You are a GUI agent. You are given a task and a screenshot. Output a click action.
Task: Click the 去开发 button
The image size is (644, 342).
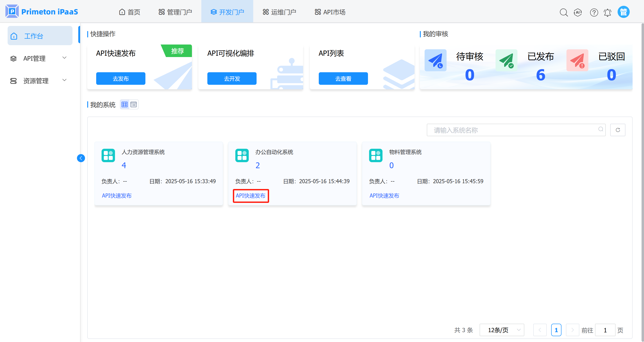232,79
